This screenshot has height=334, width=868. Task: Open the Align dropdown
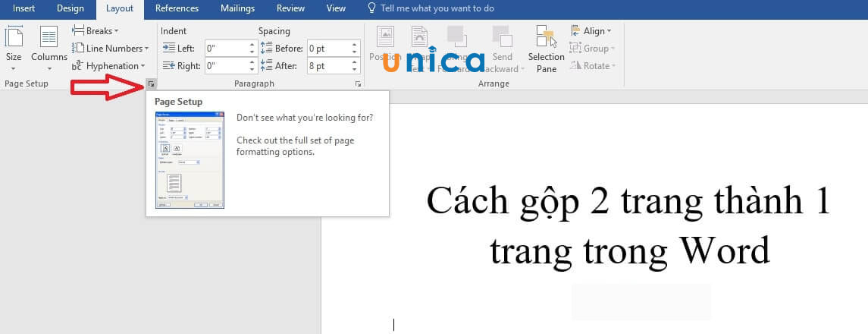pos(590,31)
